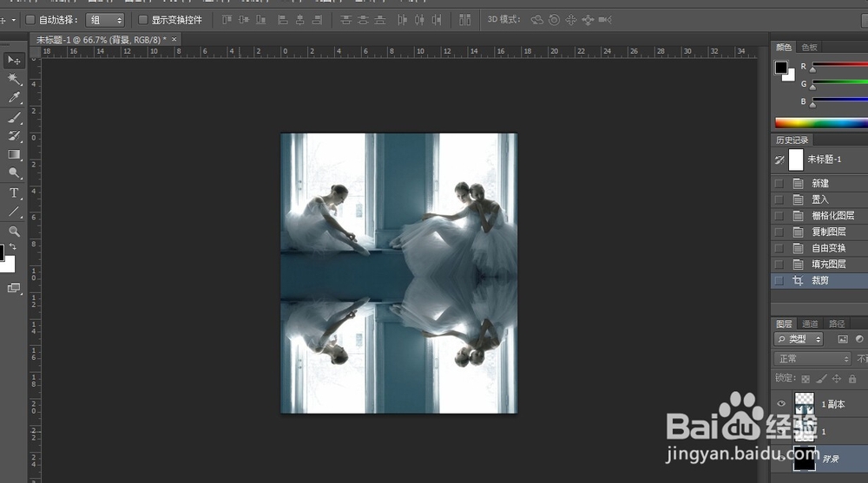
Task: Click the 3D slide mode icon
Action: pos(588,20)
